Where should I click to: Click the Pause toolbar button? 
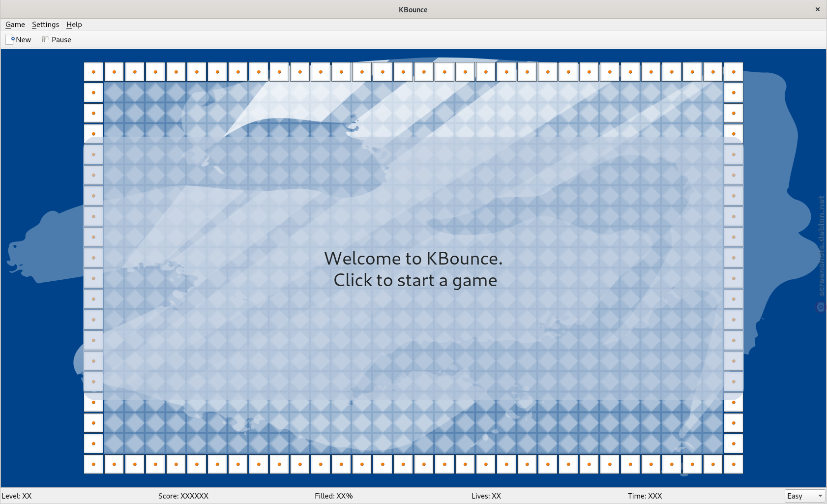pyautogui.click(x=57, y=40)
